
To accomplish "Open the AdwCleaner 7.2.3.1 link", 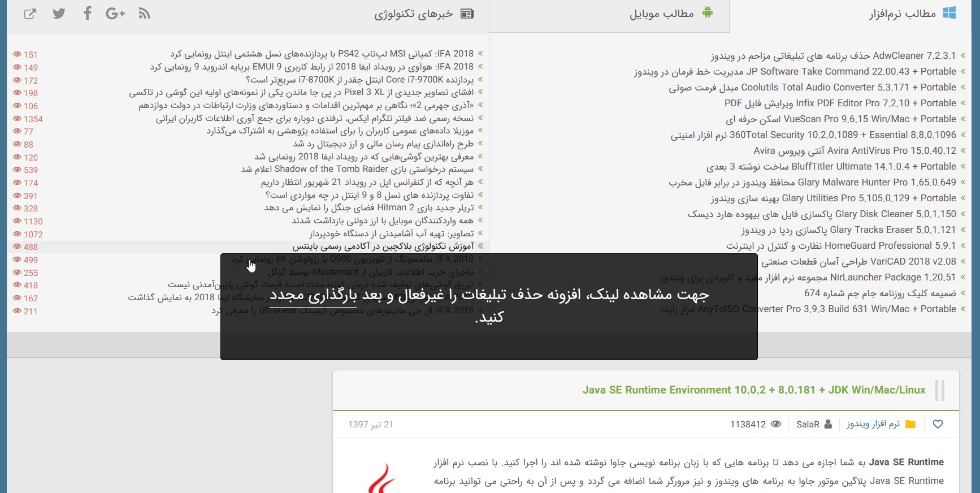I will click(x=833, y=56).
